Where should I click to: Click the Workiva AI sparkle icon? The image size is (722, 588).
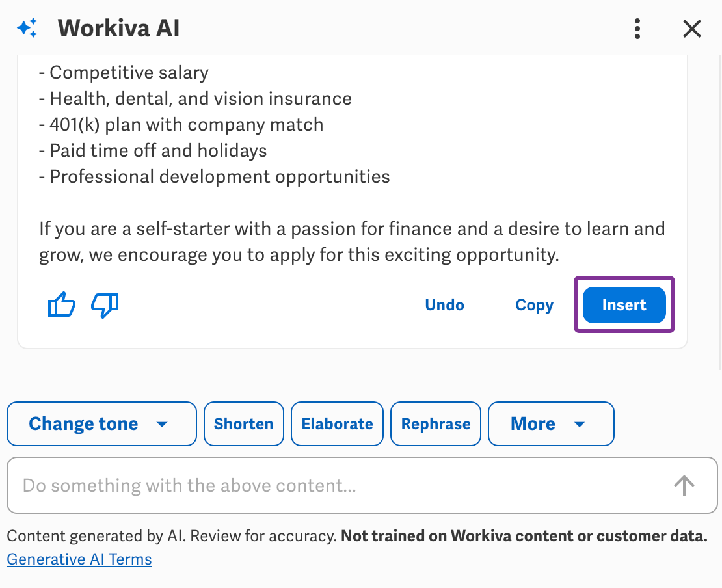point(27,28)
